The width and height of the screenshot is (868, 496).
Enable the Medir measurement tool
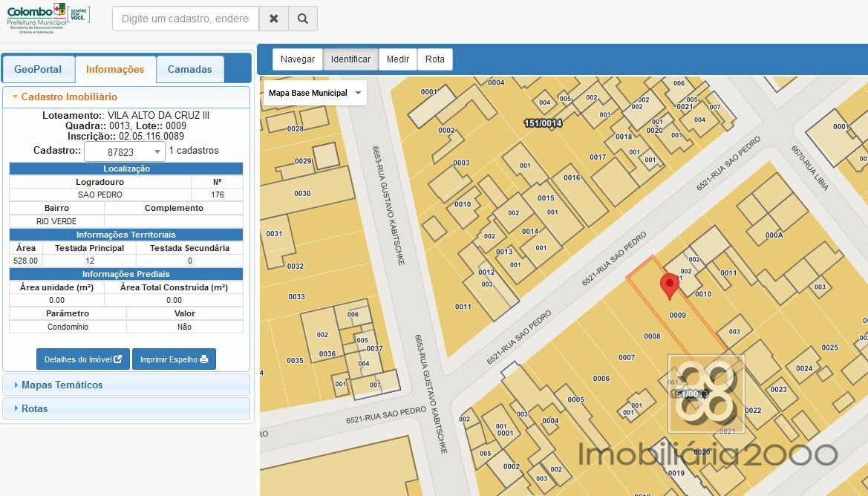(398, 59)
